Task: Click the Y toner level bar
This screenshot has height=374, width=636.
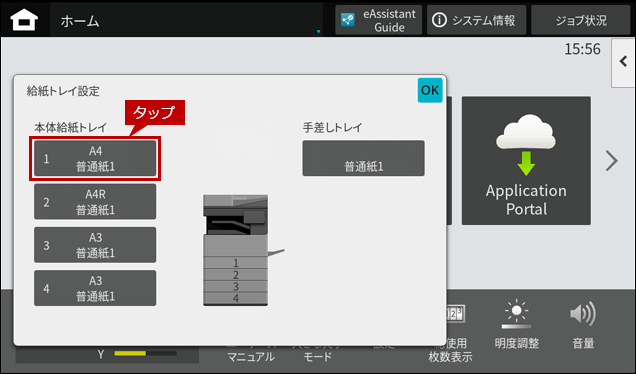Action: (146, 354)
